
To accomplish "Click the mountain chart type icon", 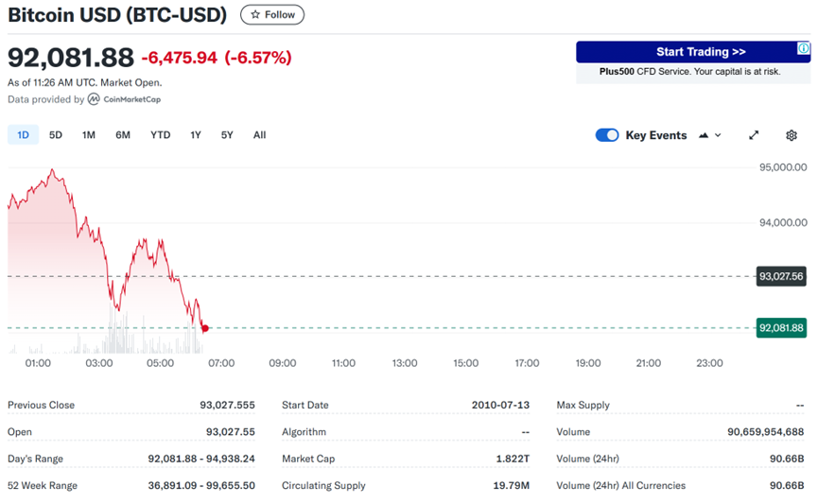I will pos(704,135).
